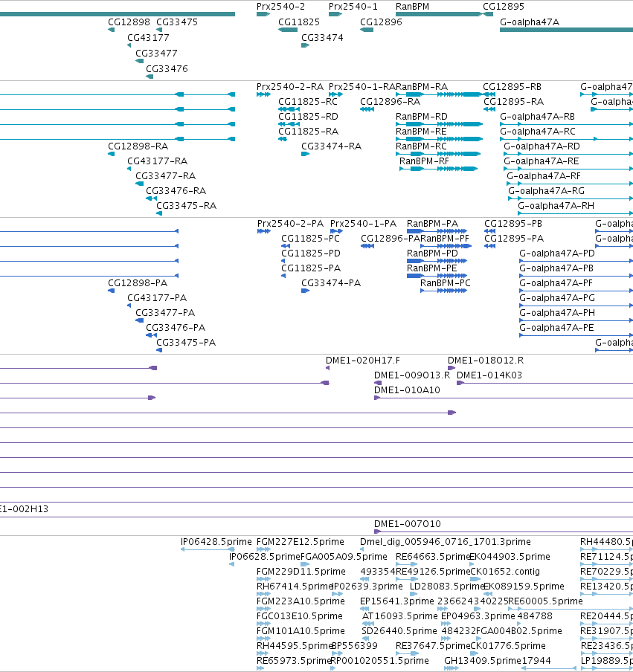Click the DME1-009O13.R label
The height and width of the screenshot is (672, 633).
(412, 375)
